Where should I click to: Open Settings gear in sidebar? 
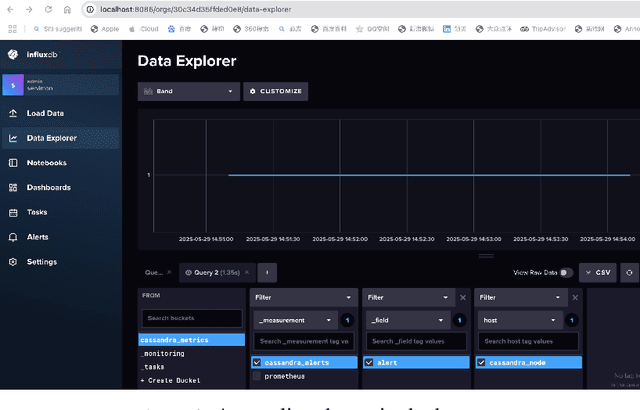click(x=13, y=262)
